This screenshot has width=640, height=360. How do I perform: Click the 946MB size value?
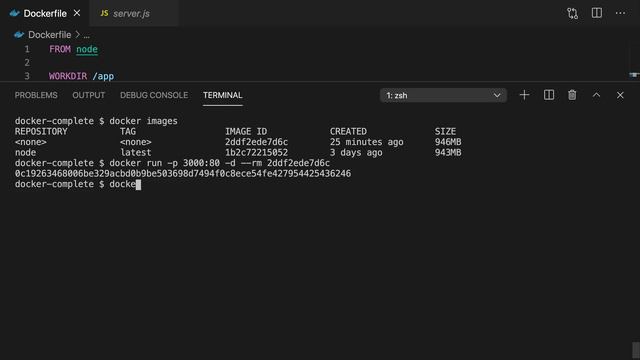click(x=448, y=142)
